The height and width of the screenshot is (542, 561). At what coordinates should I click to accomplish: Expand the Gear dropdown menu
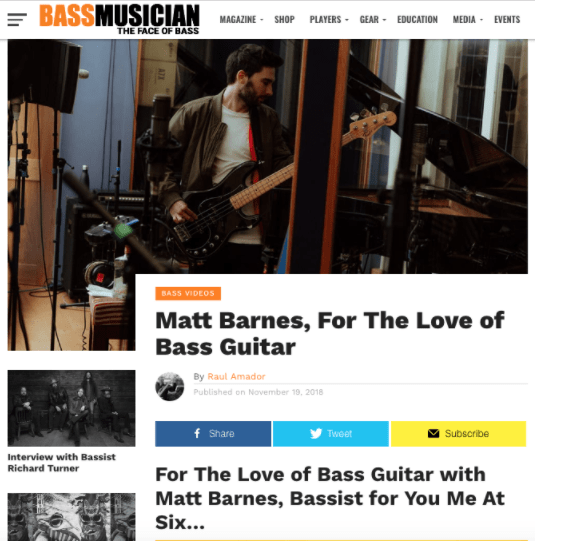click(372, 19)
